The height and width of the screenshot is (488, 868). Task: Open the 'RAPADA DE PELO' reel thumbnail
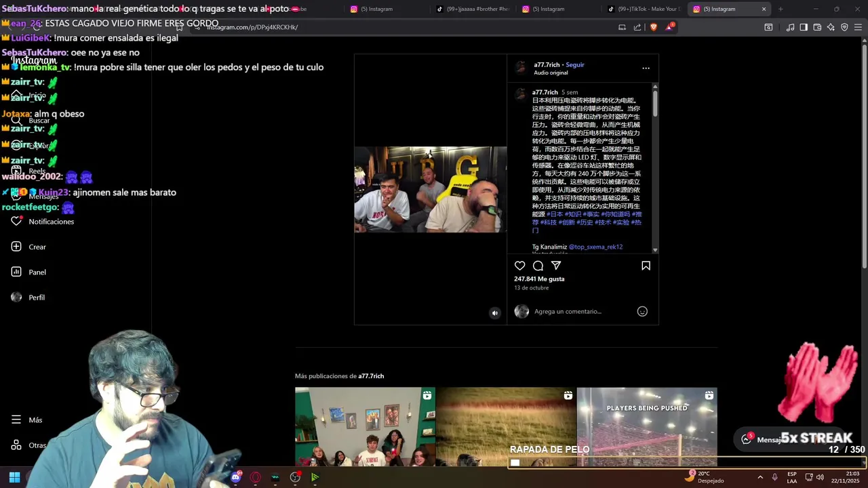(x=506, y=427)
